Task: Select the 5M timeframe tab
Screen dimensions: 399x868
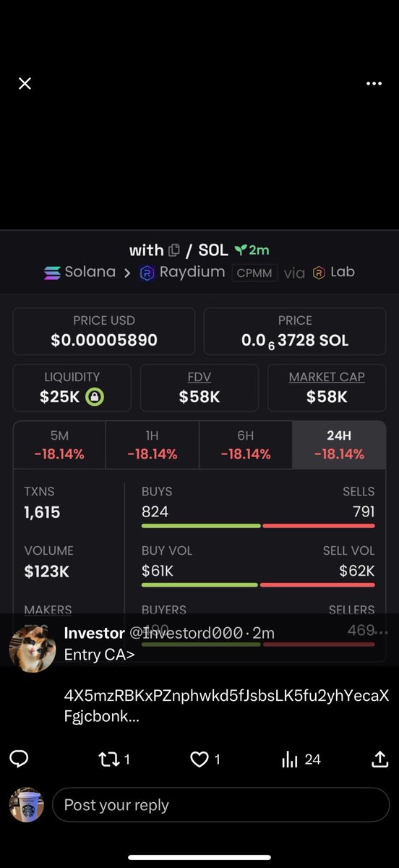Action: 60,445
